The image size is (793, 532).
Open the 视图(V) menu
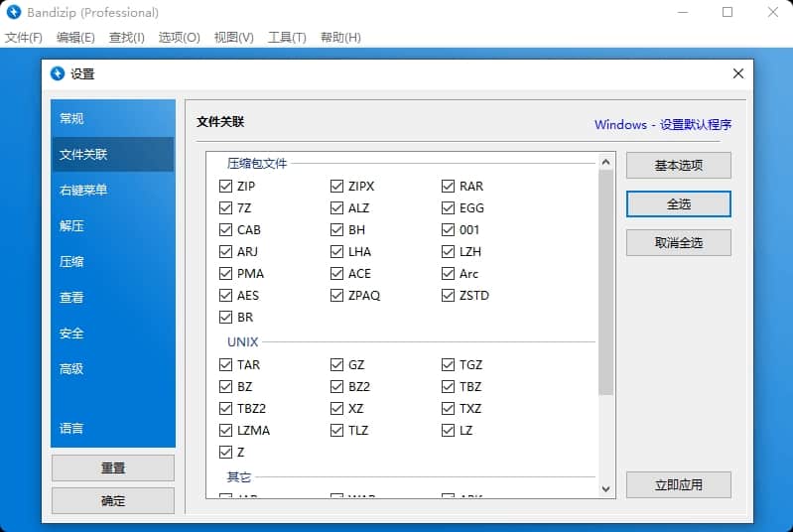coord(233,38)
